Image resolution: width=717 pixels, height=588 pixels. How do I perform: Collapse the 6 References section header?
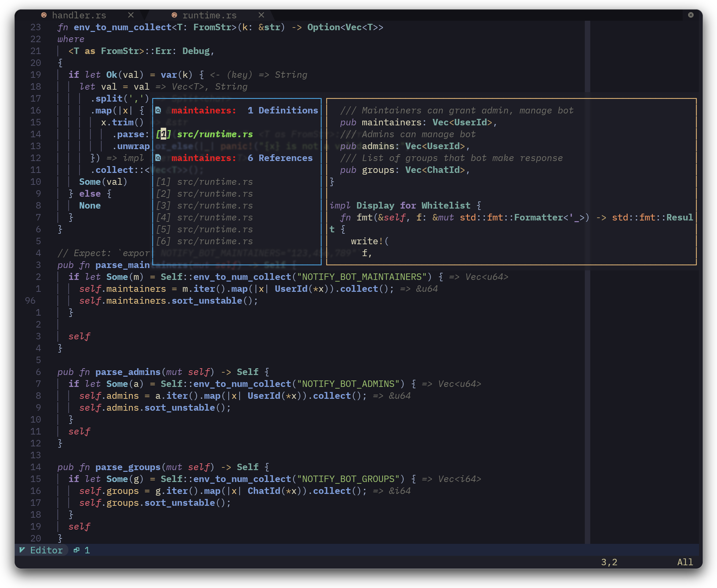[280, 158]
